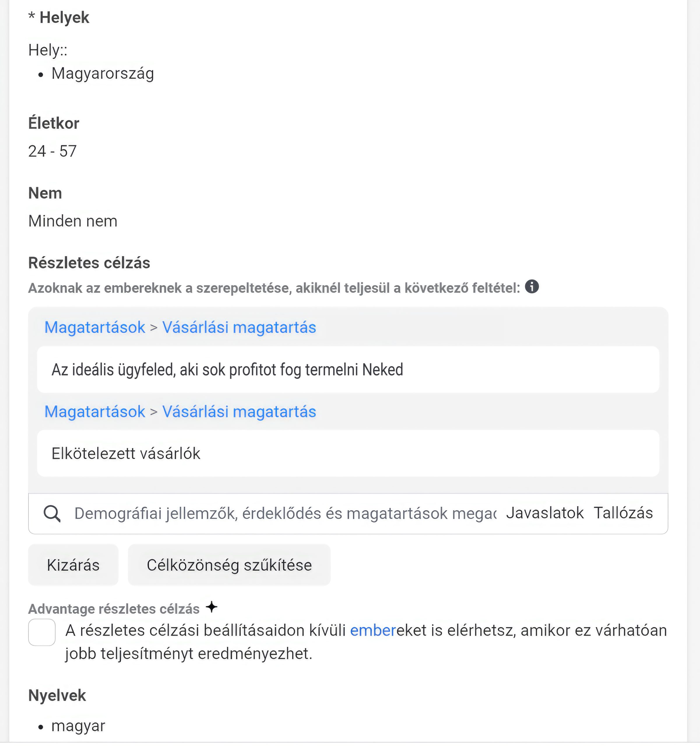Open the Vásárlási magatartás category link

coord(239,327)
